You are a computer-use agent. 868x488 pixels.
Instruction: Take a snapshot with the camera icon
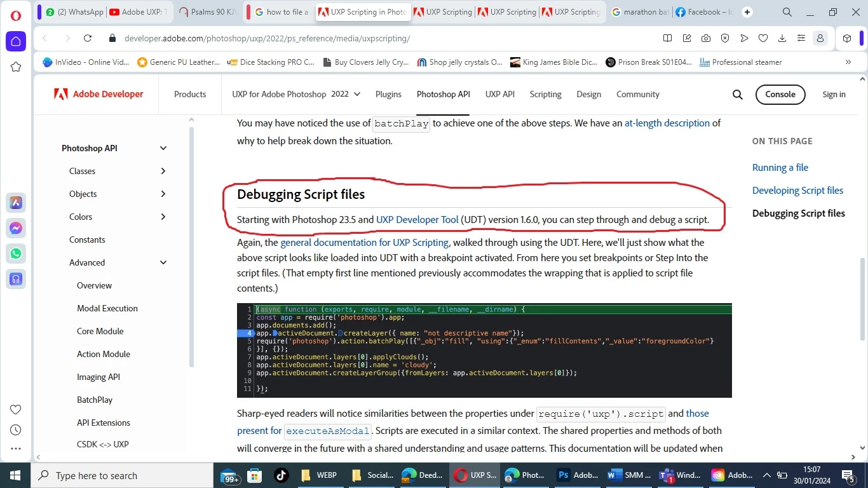(x=706, y=38)
